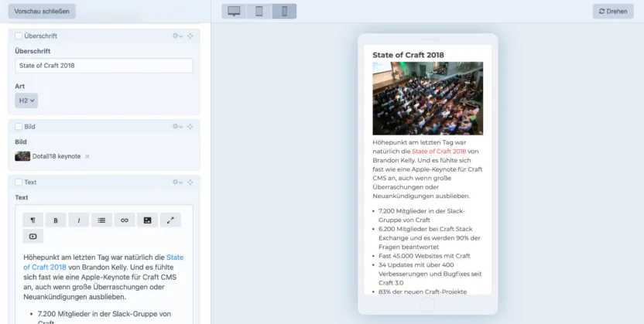644x324 pixels.
Task: Select the Überschrift block checkbox
Action: 19,36
